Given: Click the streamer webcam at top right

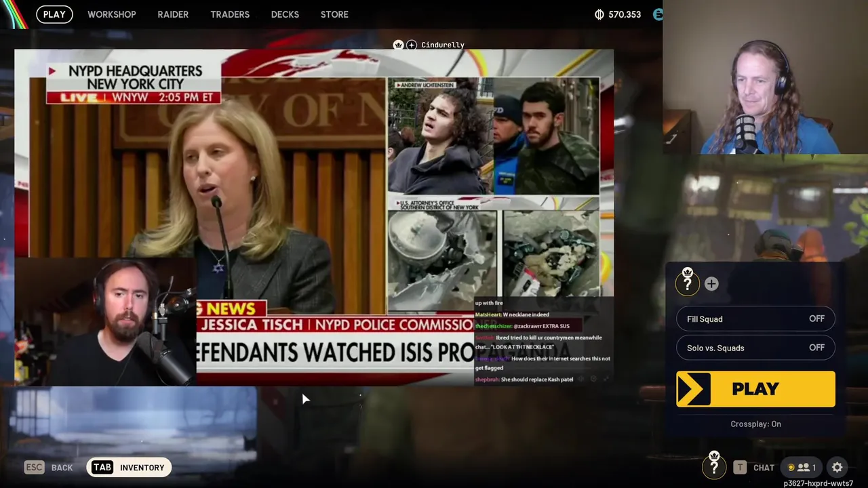Looking at the screenshot, I should pos(765,78).
